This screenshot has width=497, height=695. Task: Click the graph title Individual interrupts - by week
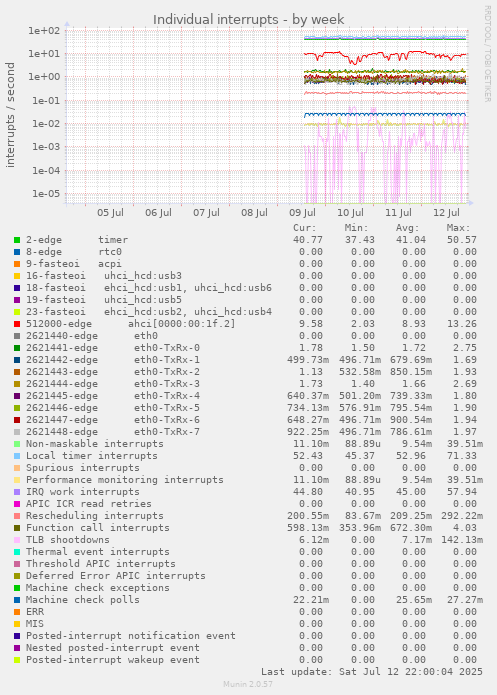tap(248, 20)
